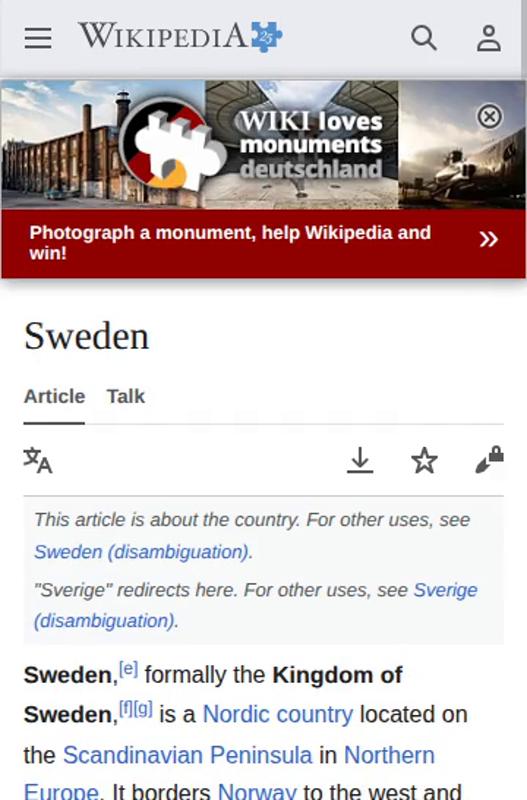Open the Sweden (disambiguation) link
Screen dimensions: 527x800
pyautogui.click(x=142, y=552)
